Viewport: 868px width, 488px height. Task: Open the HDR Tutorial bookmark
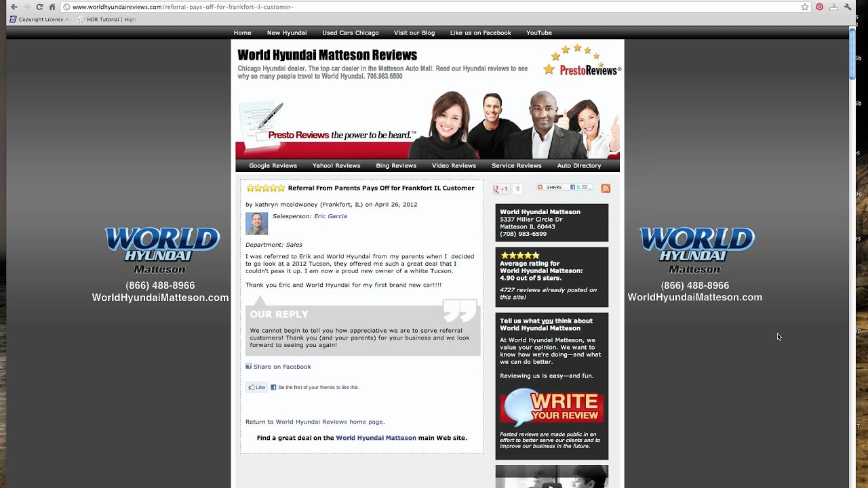click(x=107, y=20)
